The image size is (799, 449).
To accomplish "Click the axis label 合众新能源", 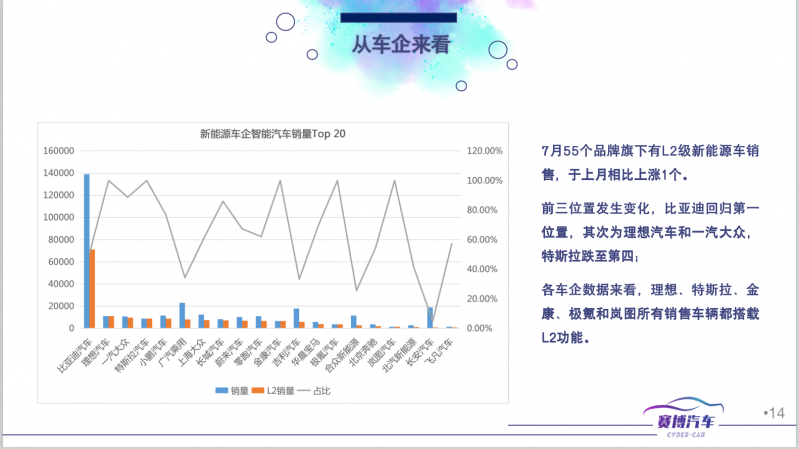I will tap(342, 355).
